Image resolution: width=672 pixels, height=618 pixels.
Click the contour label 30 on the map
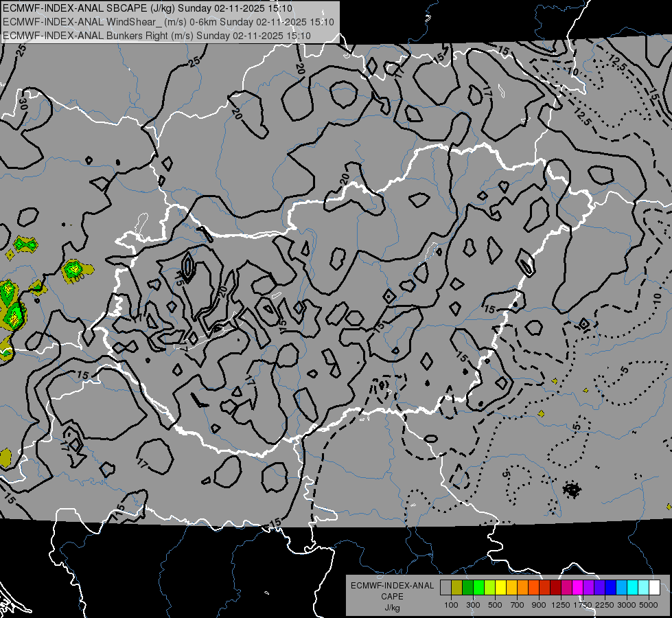(23, 104)
